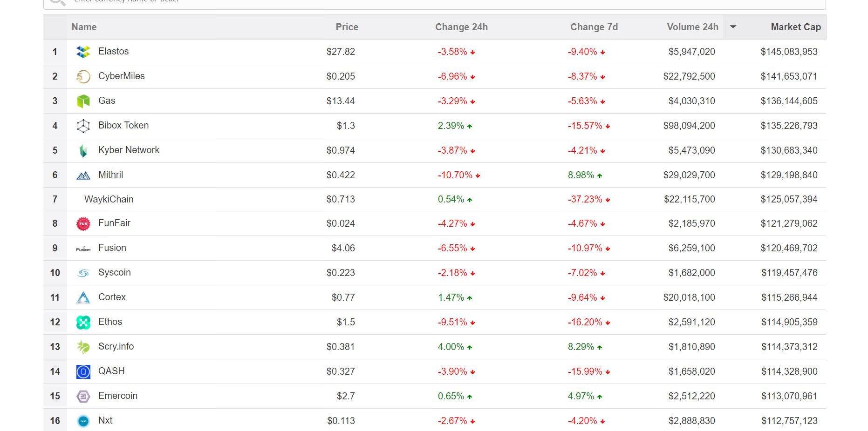Open the FunFair coin link
868x431 pixels.
click(114, 223)
